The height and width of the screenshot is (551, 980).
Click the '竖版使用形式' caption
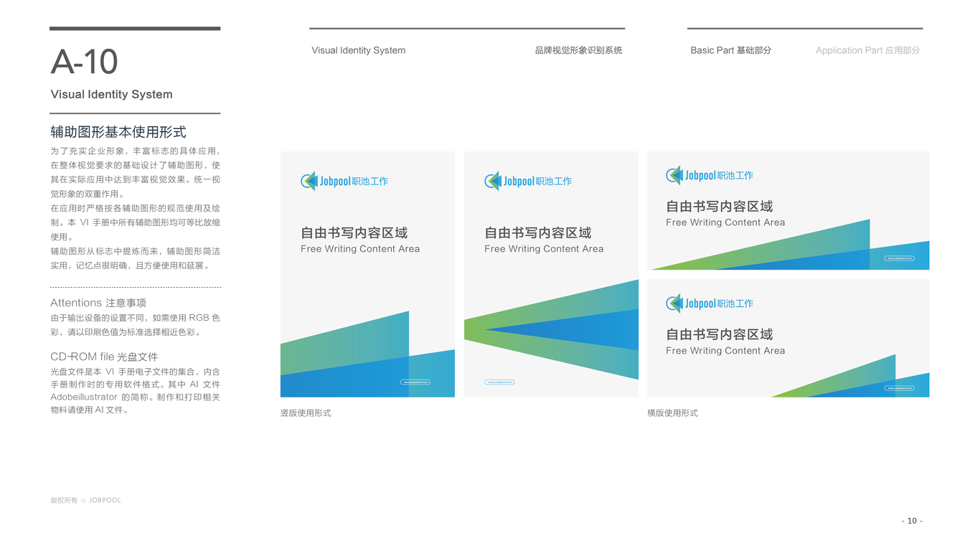click(306, 413)
